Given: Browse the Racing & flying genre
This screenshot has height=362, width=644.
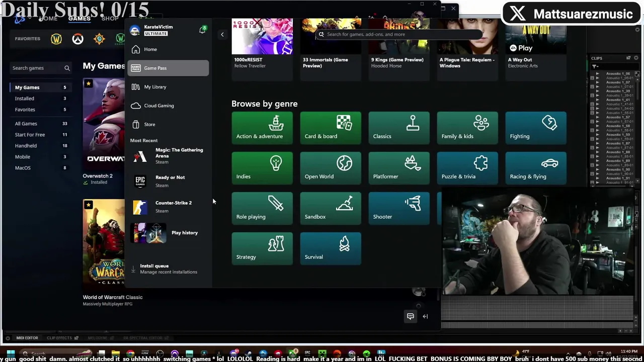Looking at the screenshot, I should pos(536,168).
